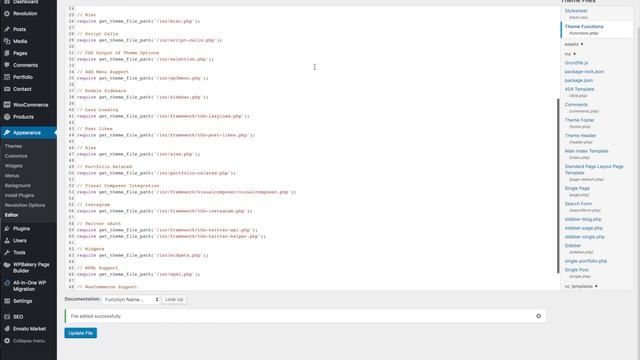Click the WPBakery Page Builder icon
This screenshot has width=640, height=360.
[7, 265]
